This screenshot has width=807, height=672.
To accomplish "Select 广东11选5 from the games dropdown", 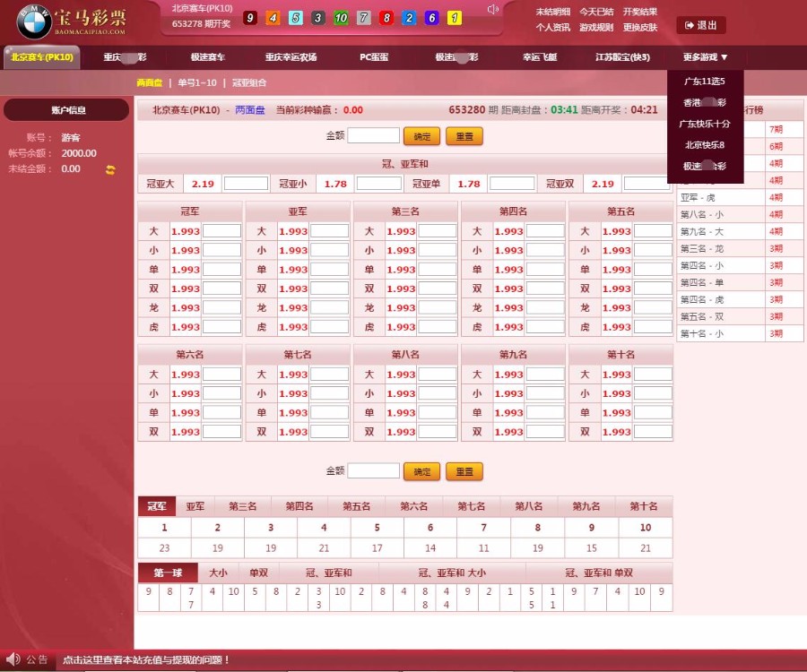I will pyautogui.click(x=705, y=82).
